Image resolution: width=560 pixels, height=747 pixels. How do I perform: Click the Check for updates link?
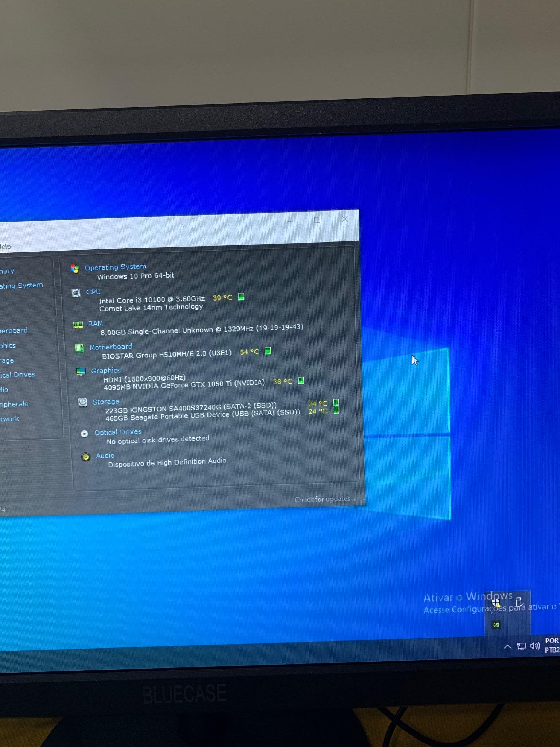[x=325, y=499]
